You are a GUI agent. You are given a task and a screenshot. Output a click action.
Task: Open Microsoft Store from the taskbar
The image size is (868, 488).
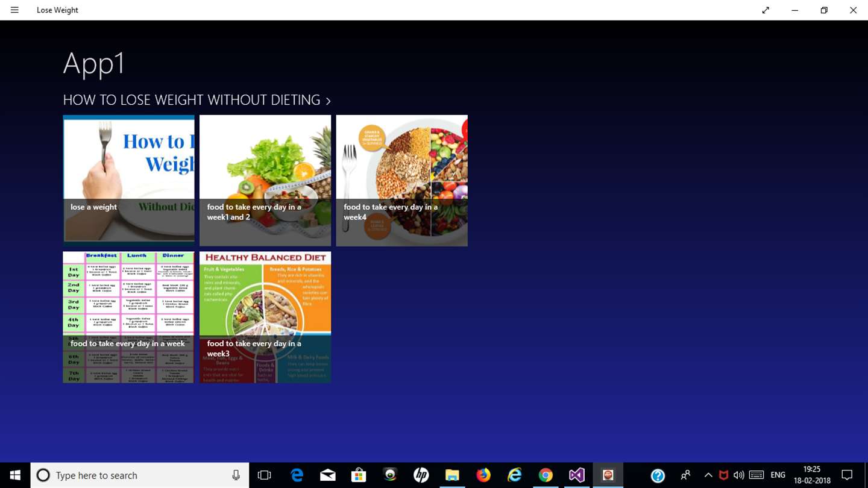359,475
